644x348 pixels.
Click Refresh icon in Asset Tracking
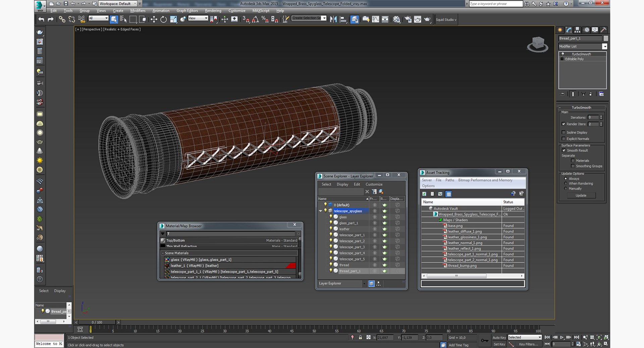point(424,194)
